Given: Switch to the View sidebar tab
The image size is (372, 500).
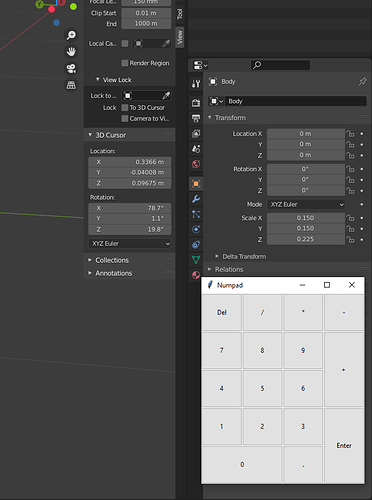Looking at the screenshot, I should tap(180, 37).
